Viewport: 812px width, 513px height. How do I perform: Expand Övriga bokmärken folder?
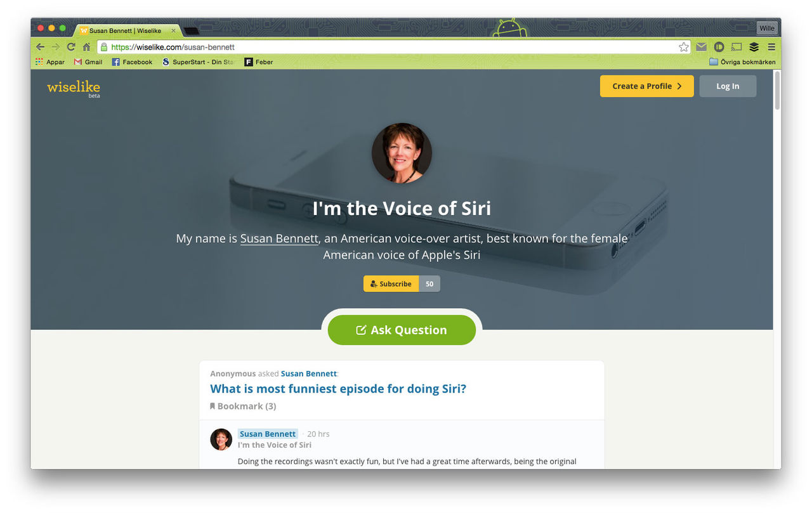click(x=742, y=62)
